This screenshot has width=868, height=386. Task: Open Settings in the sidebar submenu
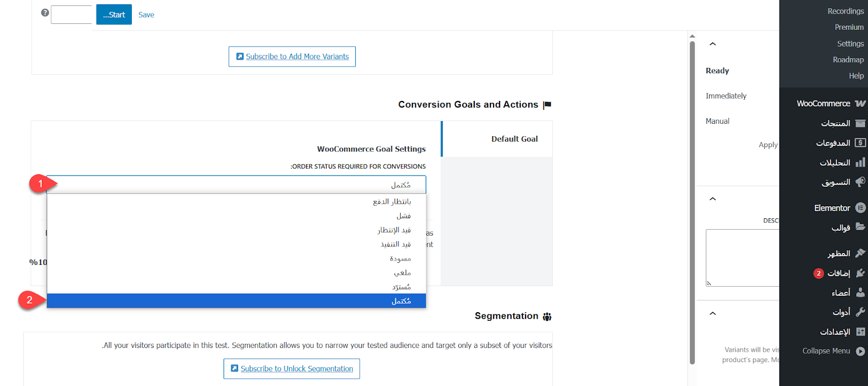(x=850, y=43)
